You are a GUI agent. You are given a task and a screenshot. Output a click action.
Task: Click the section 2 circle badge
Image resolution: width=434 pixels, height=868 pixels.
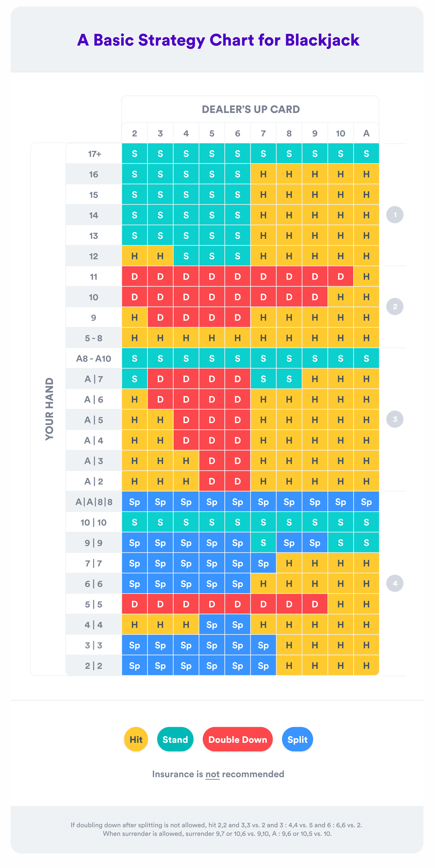tap(395, 307)
